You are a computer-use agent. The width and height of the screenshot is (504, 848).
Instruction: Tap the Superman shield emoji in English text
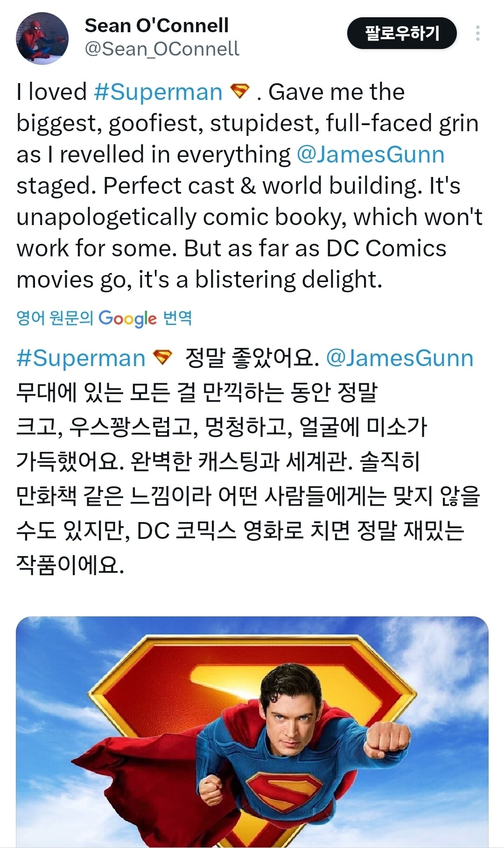240,91
